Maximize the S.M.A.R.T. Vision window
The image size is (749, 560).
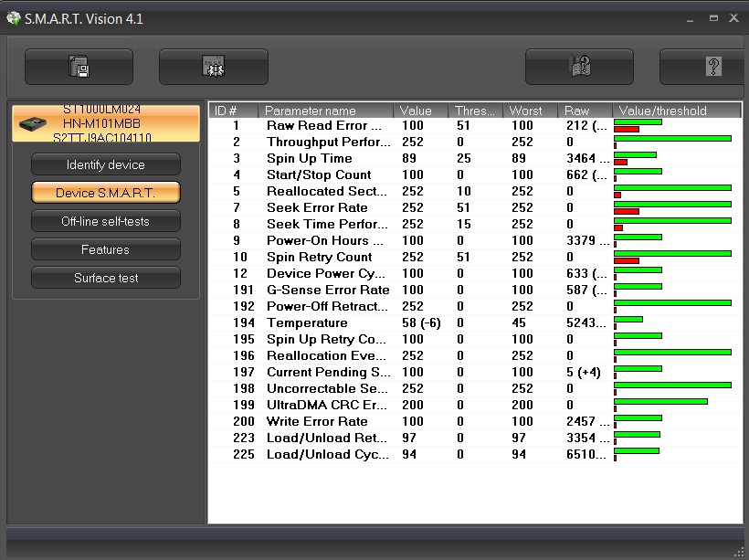713,18
